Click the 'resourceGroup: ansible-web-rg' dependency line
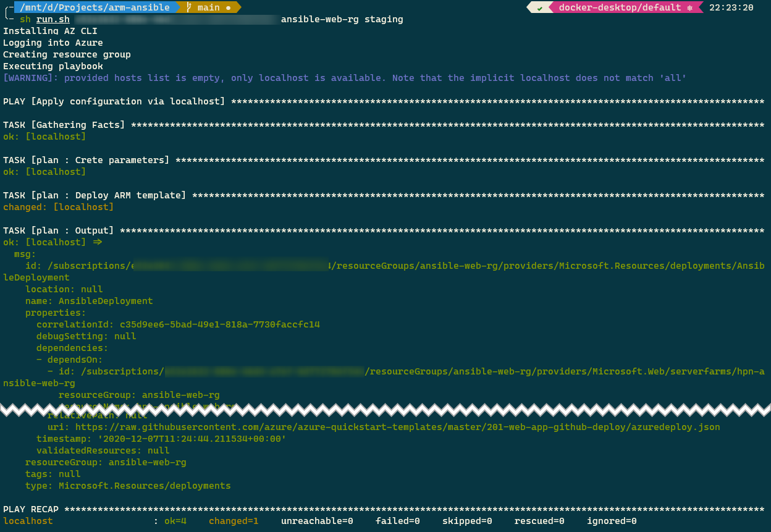 pyautogui.click(x=139, y=395)
